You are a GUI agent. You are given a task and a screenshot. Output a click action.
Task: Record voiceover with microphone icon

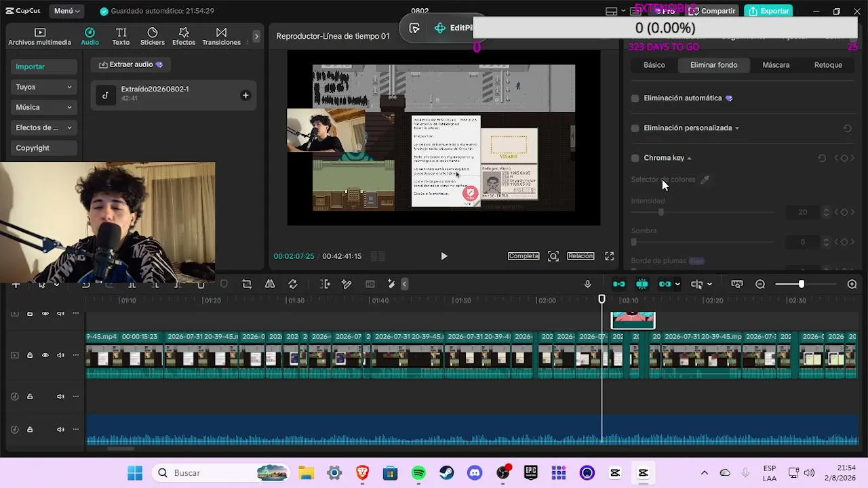588,284
